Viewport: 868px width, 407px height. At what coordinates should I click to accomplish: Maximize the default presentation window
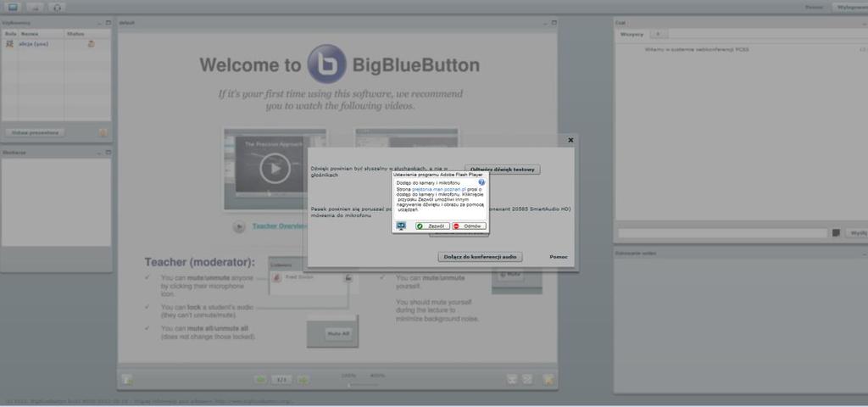554,23
